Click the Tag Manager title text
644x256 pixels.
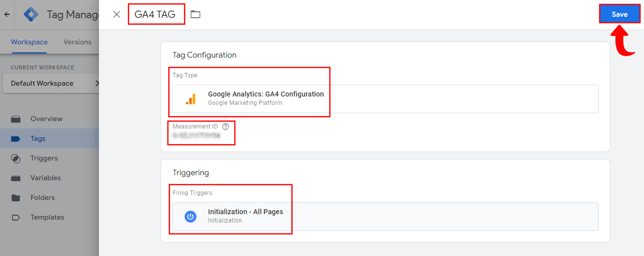point(73,15)
